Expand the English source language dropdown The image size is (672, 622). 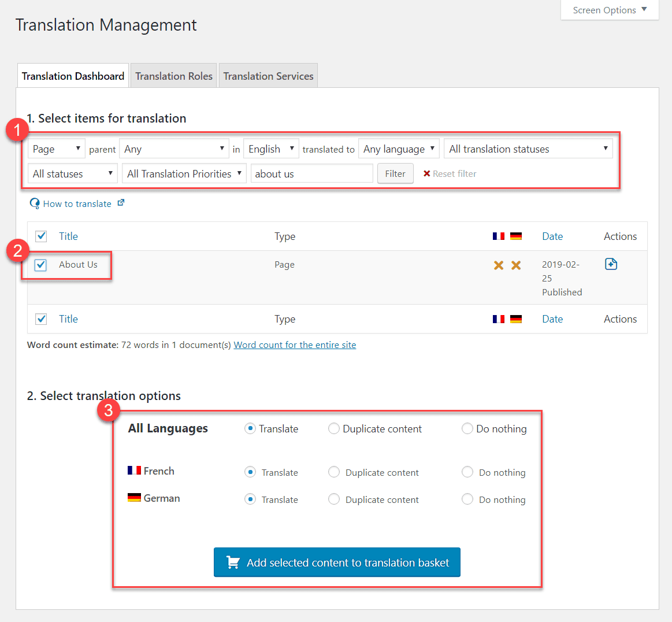(271, 149)
